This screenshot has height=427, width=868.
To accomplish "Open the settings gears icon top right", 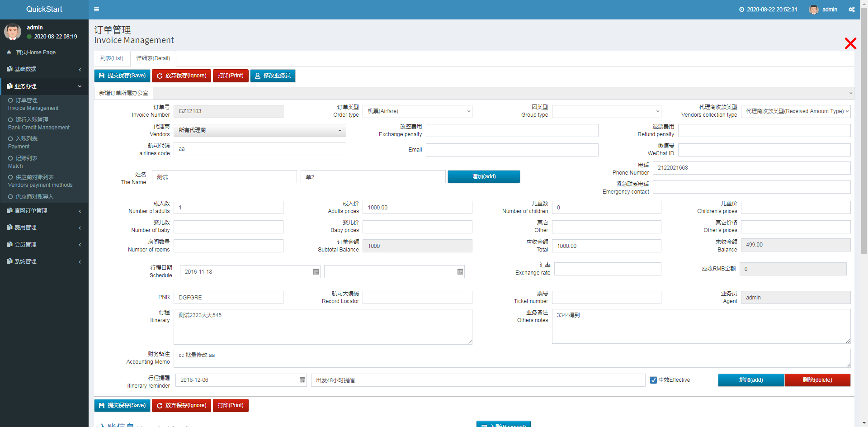I will tap(852, 9).
